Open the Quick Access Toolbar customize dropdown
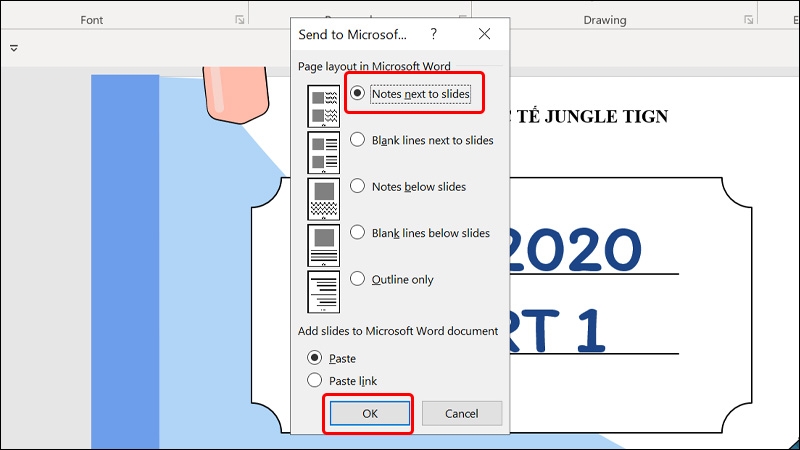Image resolution: width=800 pixels, height=450 pixels. click(14, 48)
